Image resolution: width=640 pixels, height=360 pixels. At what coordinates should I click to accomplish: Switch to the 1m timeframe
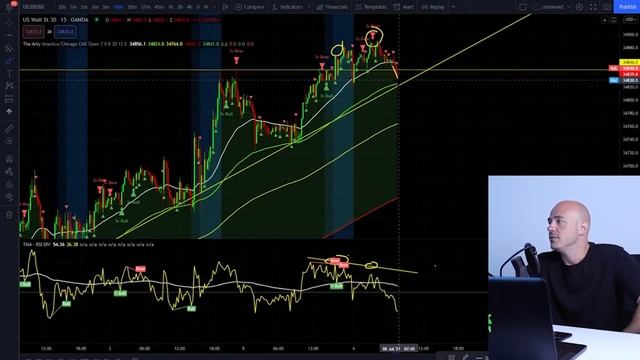point(73,7)
